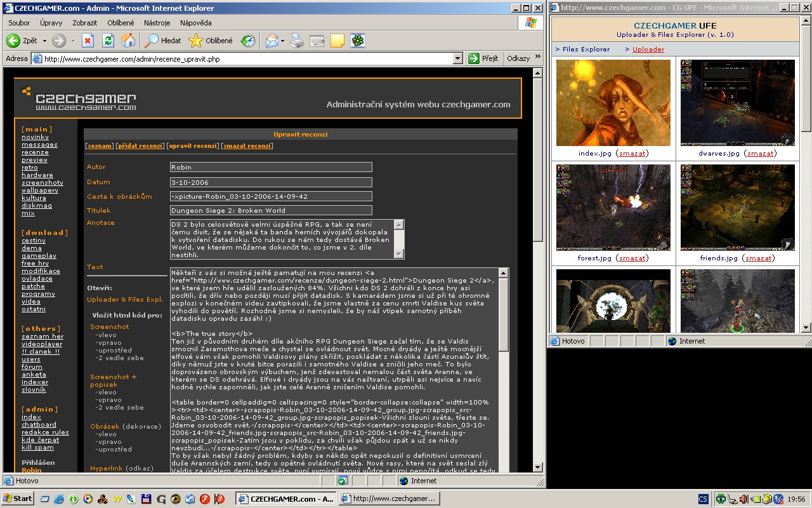812x508 pixels.
Task: Open the Nápověda menu
Action: tap(195, 23)
